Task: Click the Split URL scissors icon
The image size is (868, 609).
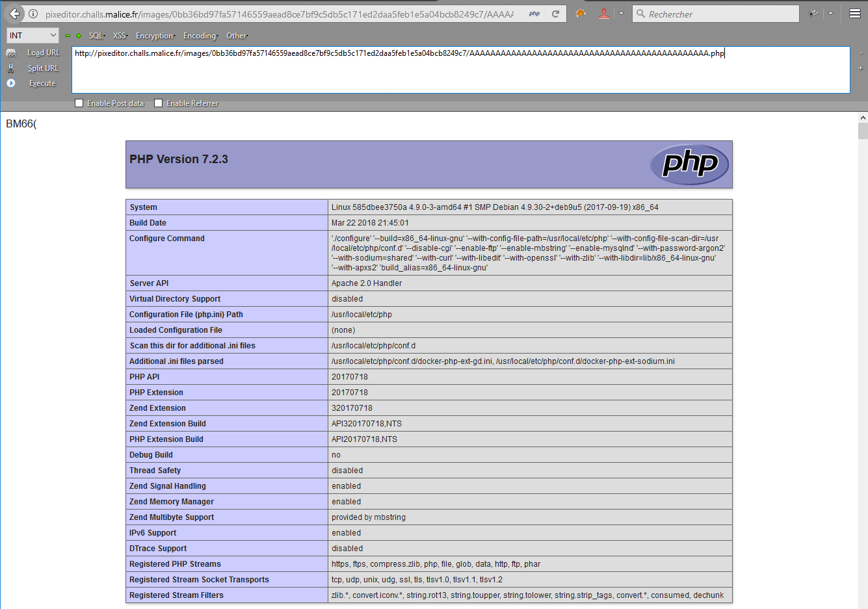Action: pos(11,68)
